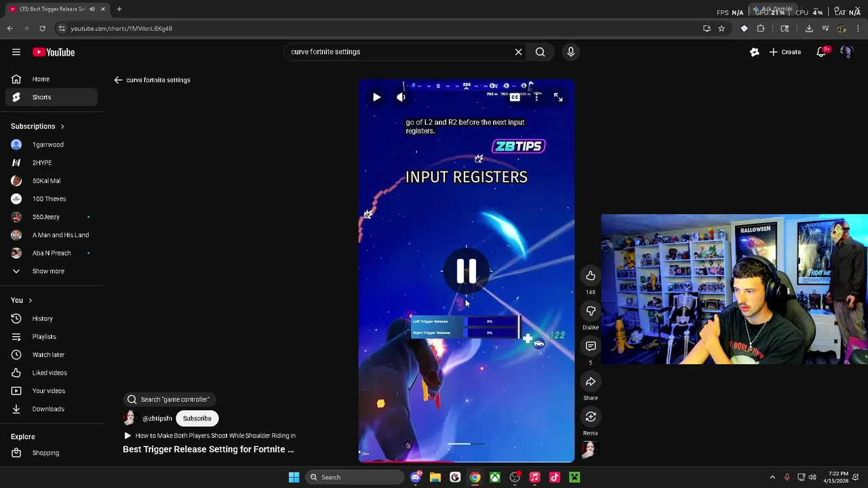Go back using the arrow beside 'curve fortnite settings'
Screen dimensions: 868x488
(118, 80)
